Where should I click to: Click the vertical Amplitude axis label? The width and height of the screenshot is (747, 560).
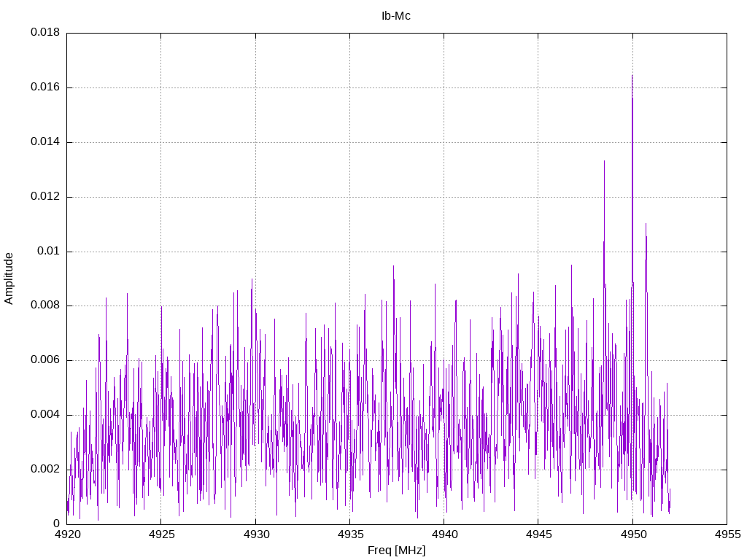click(9, 278)
